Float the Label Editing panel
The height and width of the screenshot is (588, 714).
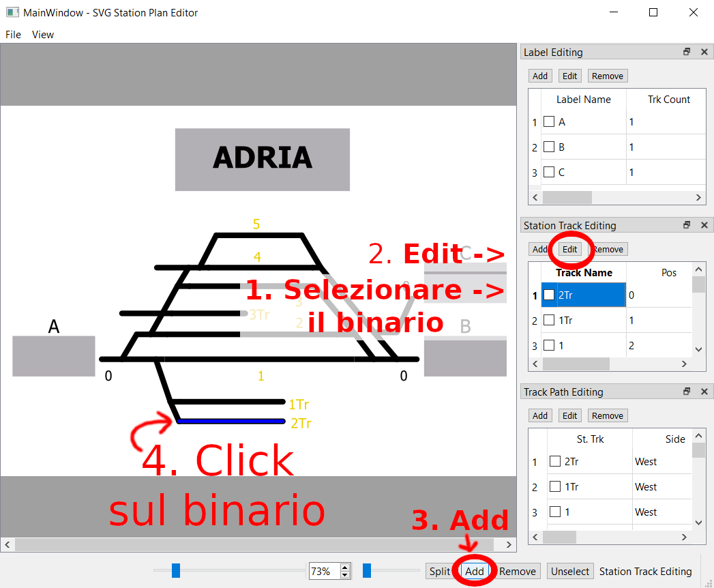tap(687, 52)
